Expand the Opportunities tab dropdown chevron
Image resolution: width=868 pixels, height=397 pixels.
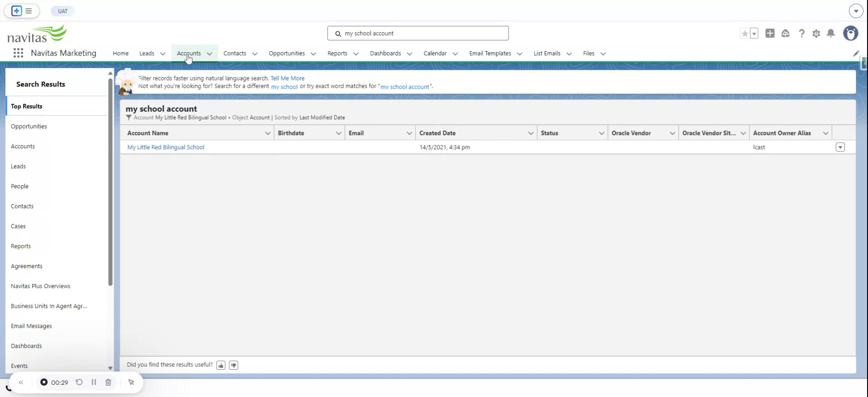313,54
